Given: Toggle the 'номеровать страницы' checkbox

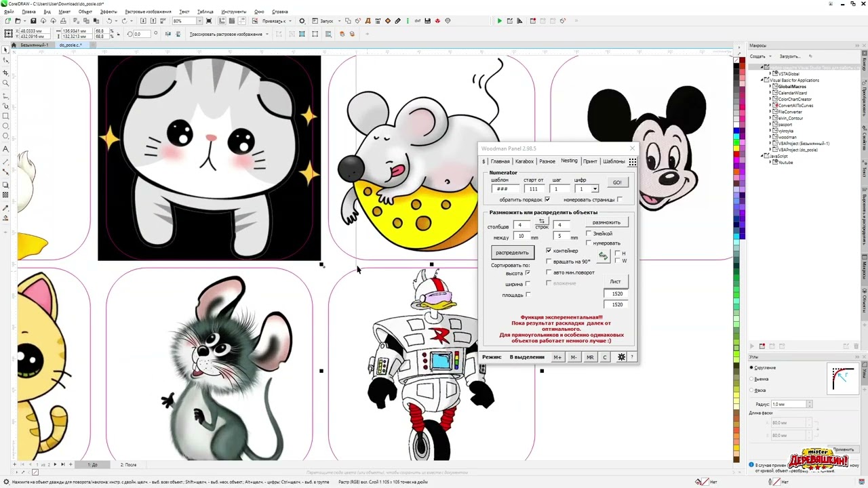Looking at the screenshot, I should (620, 199).
